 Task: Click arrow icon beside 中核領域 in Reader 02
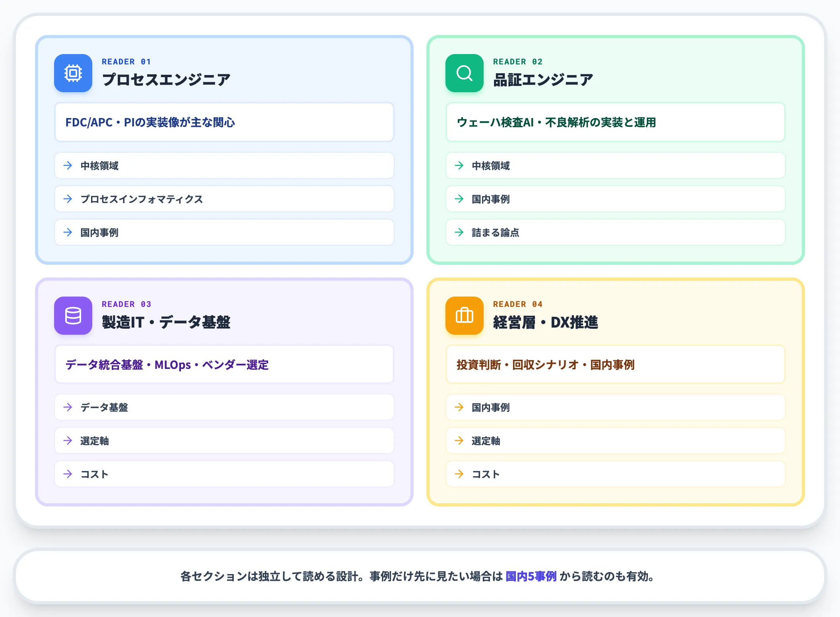(x=459, y=165)
